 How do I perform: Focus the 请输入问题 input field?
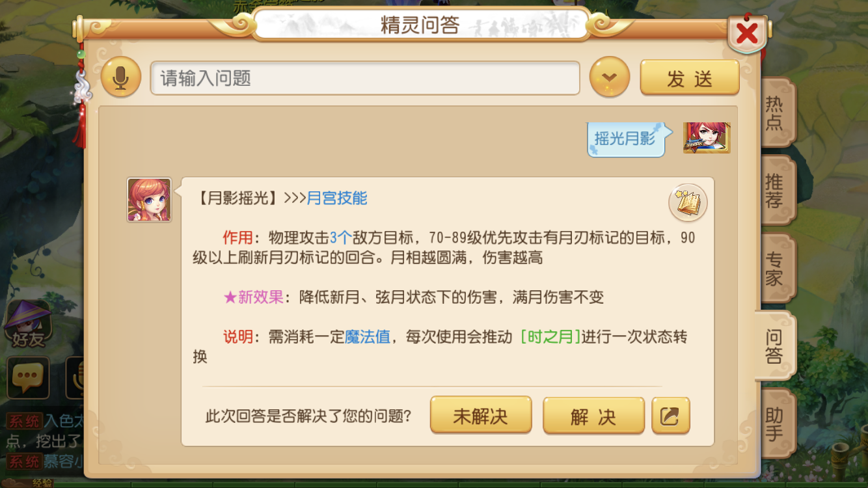coord(365,78)
